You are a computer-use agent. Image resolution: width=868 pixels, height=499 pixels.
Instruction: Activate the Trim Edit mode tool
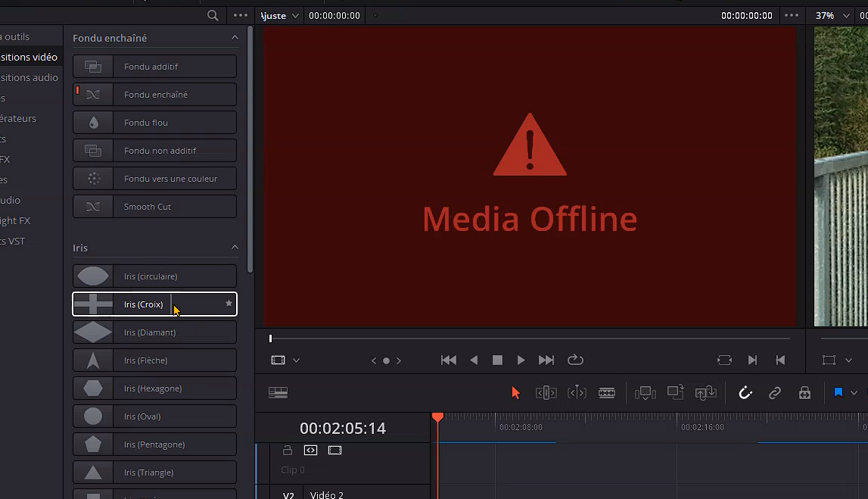(x=546, y=392)
